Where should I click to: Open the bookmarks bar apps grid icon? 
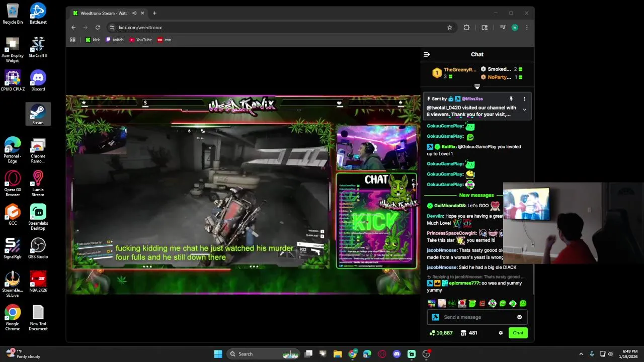(x=73, y=40)
